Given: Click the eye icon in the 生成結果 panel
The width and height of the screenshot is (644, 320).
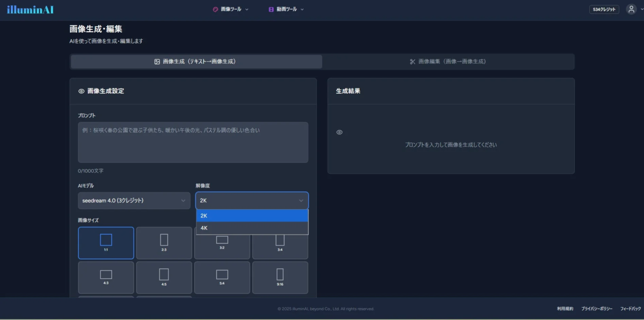Looking at the screenshot, I should tap(339, 132).
